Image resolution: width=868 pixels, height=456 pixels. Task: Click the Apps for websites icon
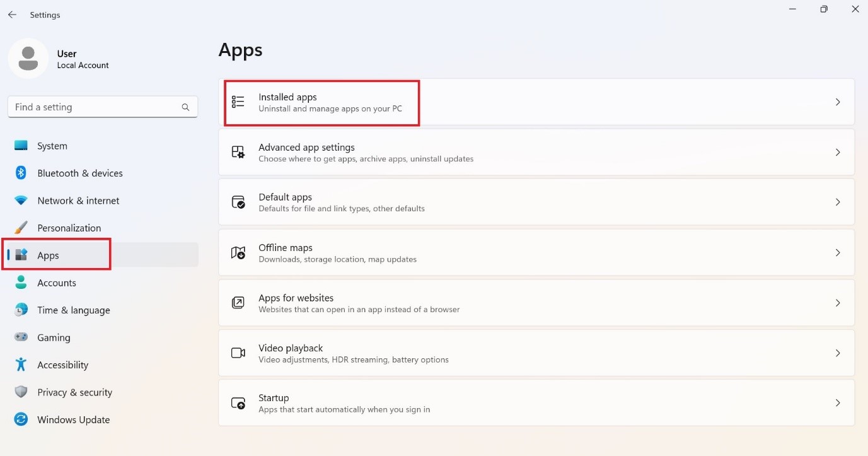(x=238, y=303)
